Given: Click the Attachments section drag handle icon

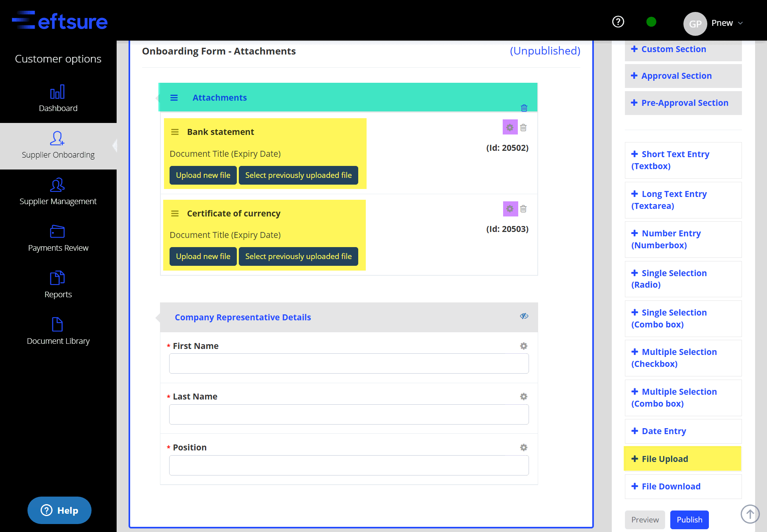Looking at the screenshot, I should coord(174,98).
